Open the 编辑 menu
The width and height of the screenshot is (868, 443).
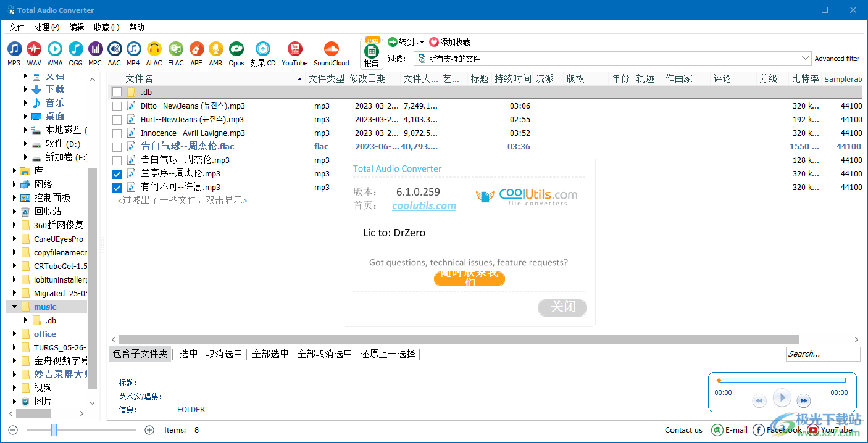77,27
